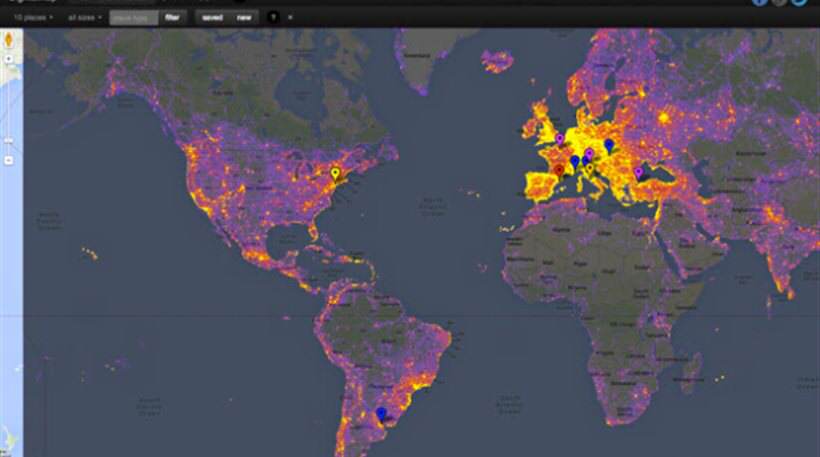This screenshot has width=820, height=457.
Task: Click the place type input field
Action: (x=132, y=17)
